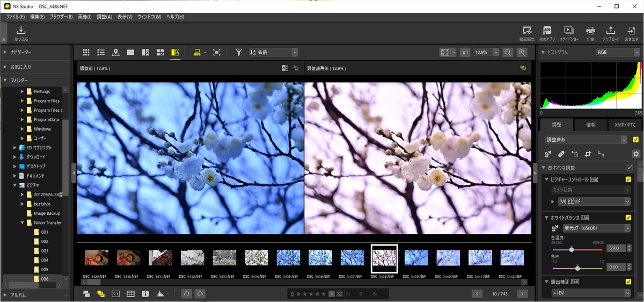Image resolution: width=644 pixels, height=302 pixels.
Task: Open the RGB histogram channel dropdown
Action: click(618, 52)
